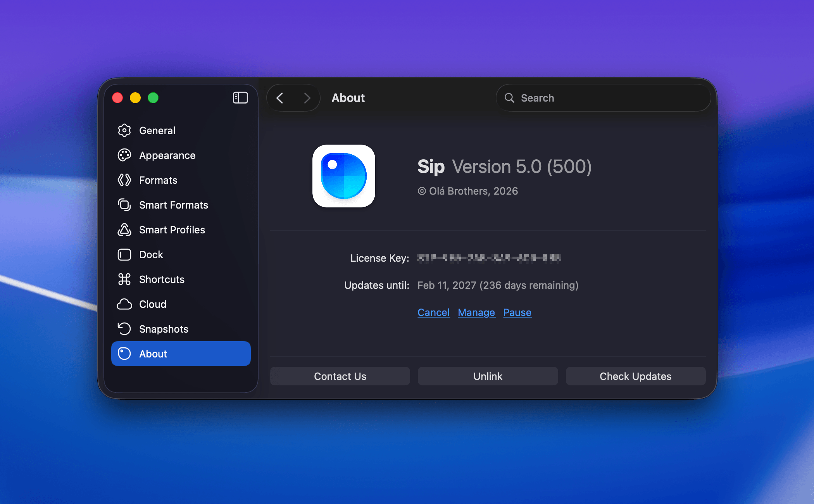Select the Shortcuts section
This screenshot has height=504, width=814.
[181, 280]
